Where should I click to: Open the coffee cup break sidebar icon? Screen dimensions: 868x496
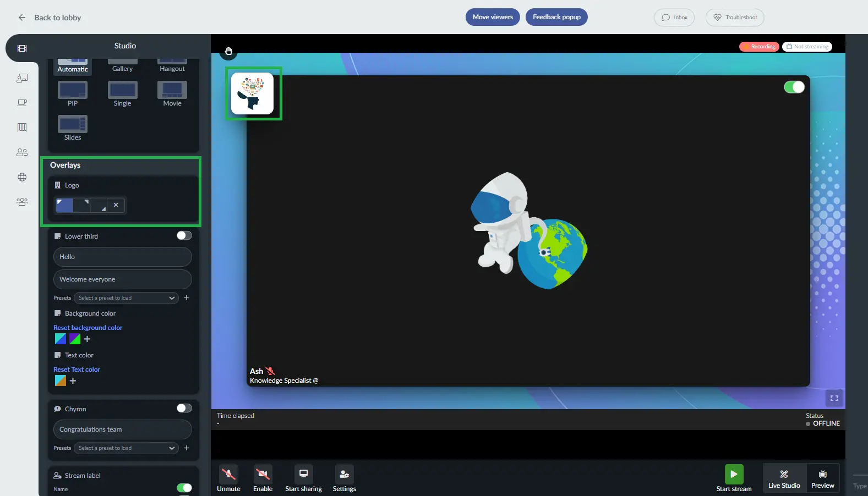22,103
